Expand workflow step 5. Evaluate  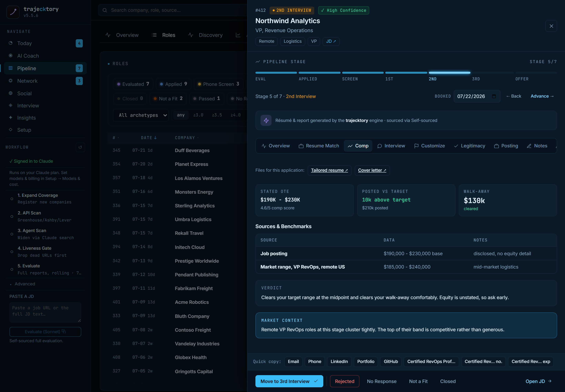[45, 269]
